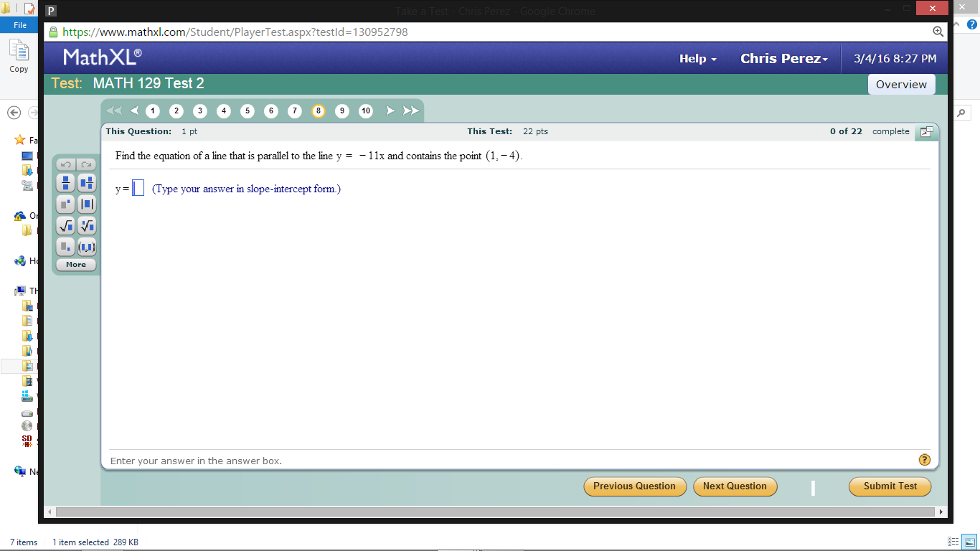Screen dimensions: 980x551
Task: Click the Next Question button
Action: (735, 486)
